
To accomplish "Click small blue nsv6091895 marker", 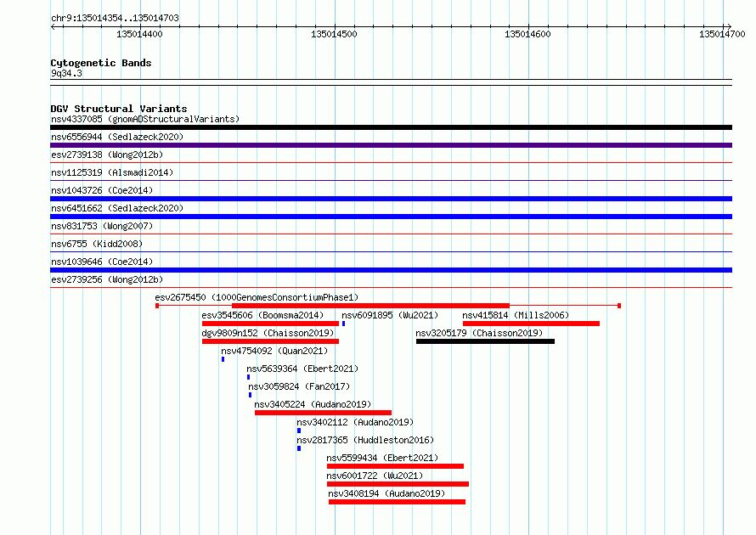I will pyautogui.click(x=343, y=324).
